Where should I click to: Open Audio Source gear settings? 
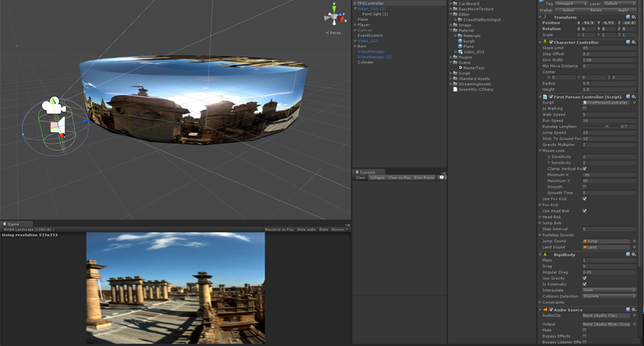[x=634, y=310]
